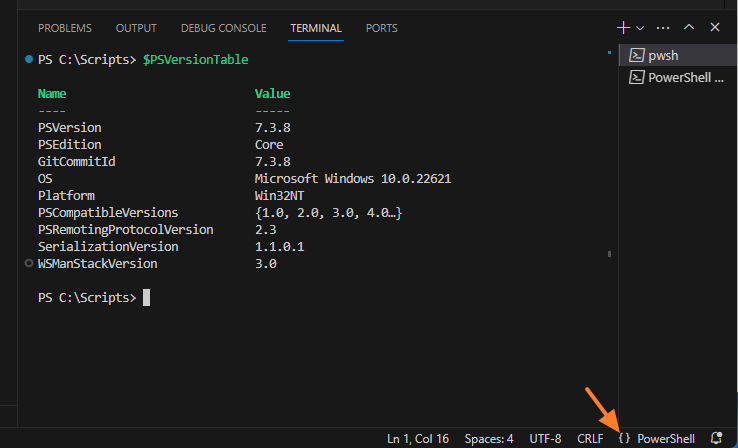This screenshot has height=448, width=738.
Task: Click the curly braces language status icon
Action: (624, 439)
